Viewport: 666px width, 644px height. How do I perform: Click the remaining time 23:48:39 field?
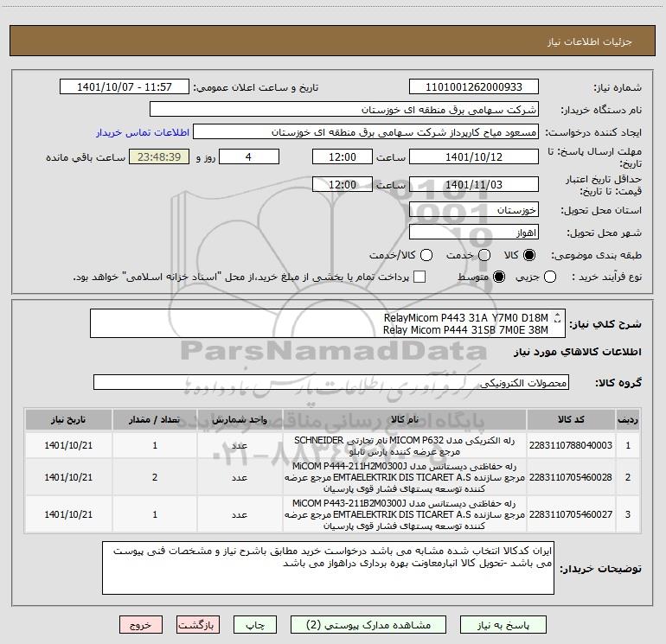(x=159, y=156)
